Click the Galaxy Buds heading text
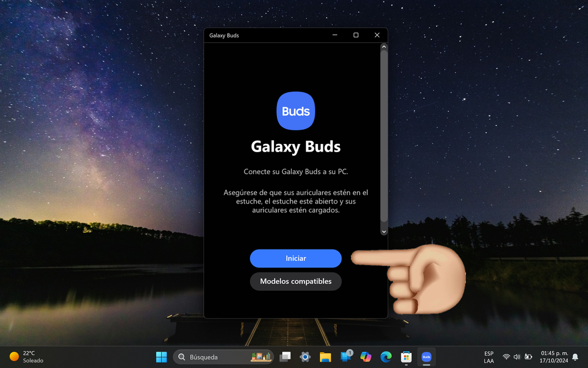Image resolution: width=588 pixels, height=368 pixels. pos(296,146)
